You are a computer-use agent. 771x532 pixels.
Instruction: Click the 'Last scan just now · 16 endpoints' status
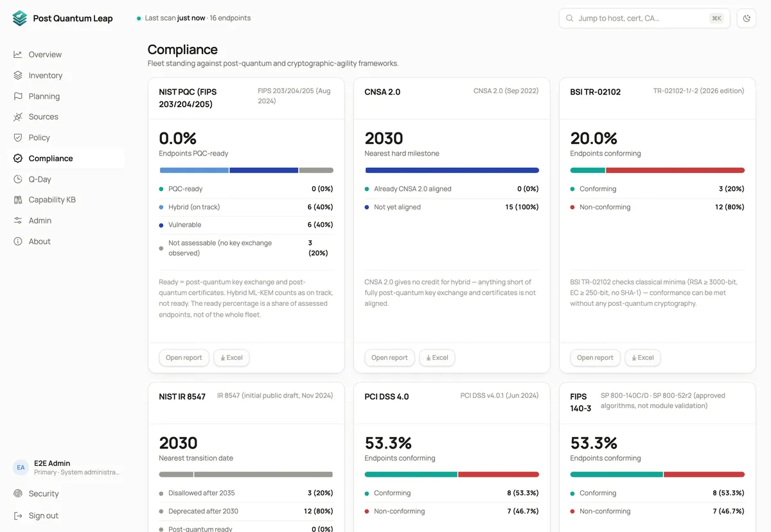[x=194, y=18]
